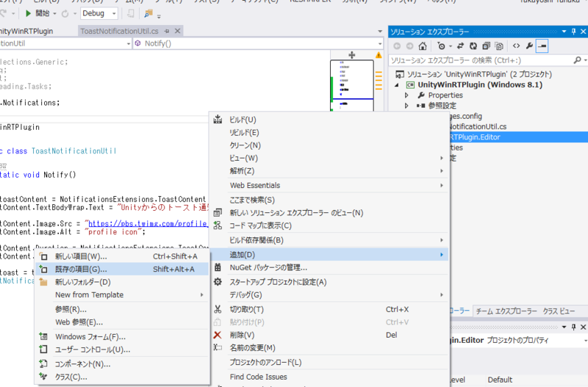Choose 新しいフォルダー(D) in Add submenu
The width and height of the screenshot is (588, 387).
83,282
